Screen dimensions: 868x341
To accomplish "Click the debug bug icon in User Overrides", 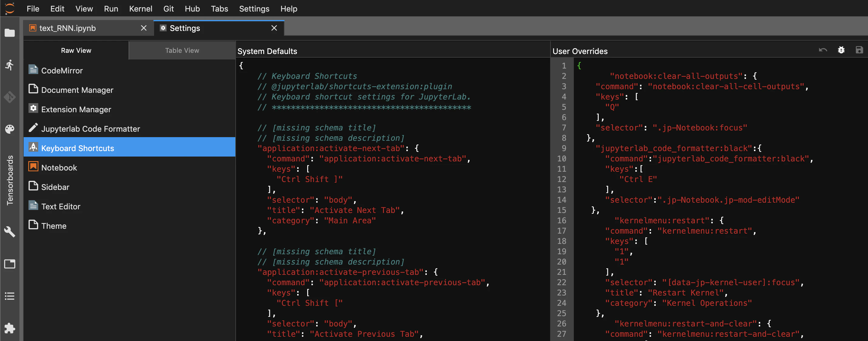I will [841, 50].
